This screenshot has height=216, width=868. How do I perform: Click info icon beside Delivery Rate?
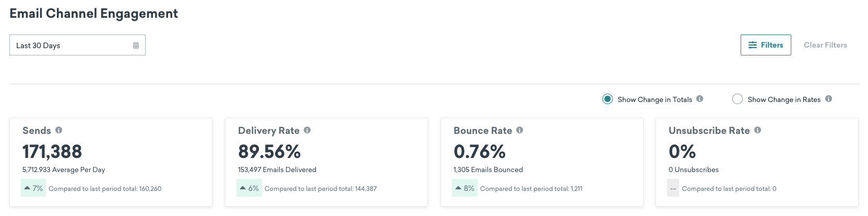coord(307,130)
